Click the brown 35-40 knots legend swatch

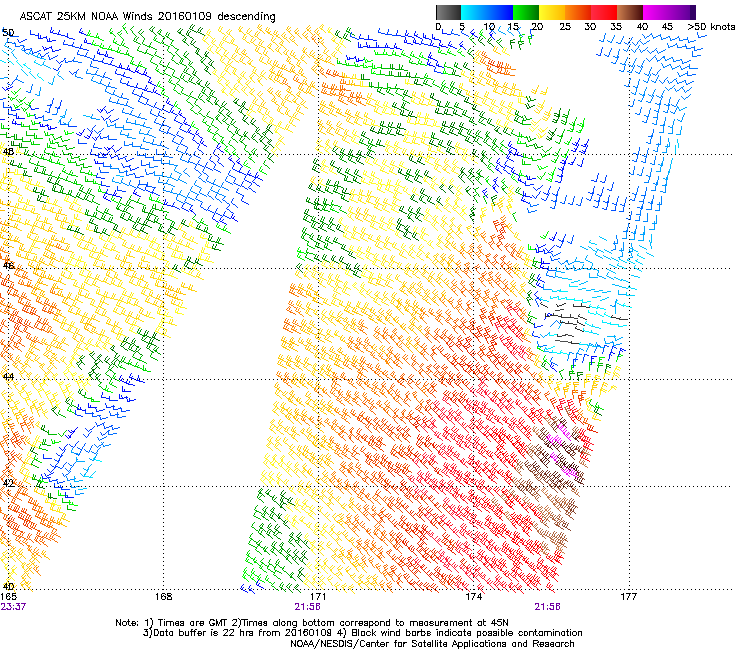[x=630, y=12]
